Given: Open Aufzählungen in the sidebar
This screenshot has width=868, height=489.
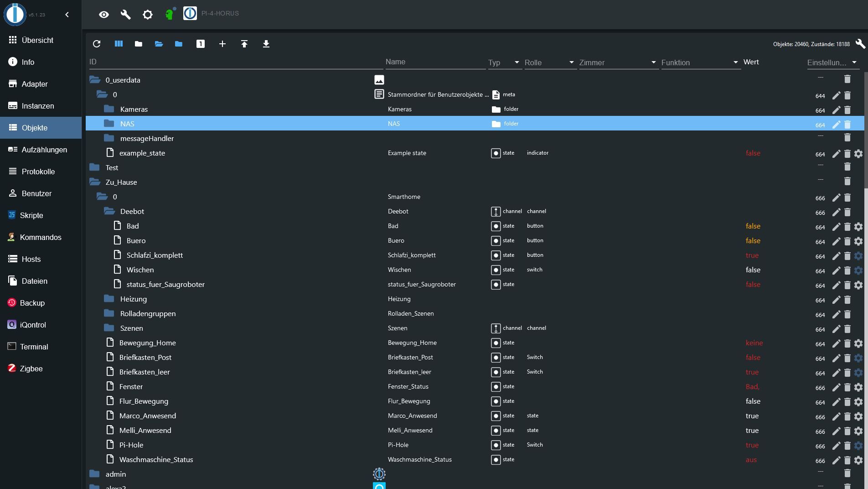Looking at the screenshot, I should click(41, 150).
